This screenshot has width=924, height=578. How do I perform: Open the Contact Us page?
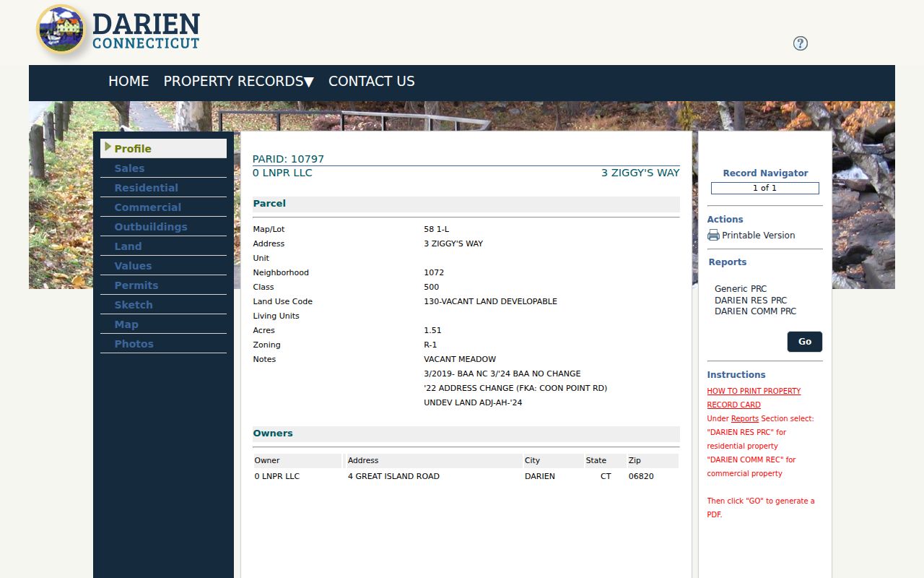[372, 81]
